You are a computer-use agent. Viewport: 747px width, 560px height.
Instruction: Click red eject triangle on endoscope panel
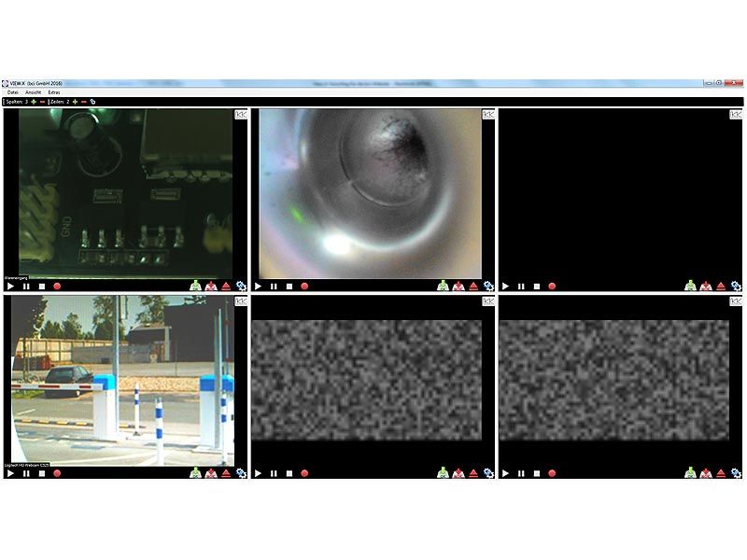[x=473, y=287]
